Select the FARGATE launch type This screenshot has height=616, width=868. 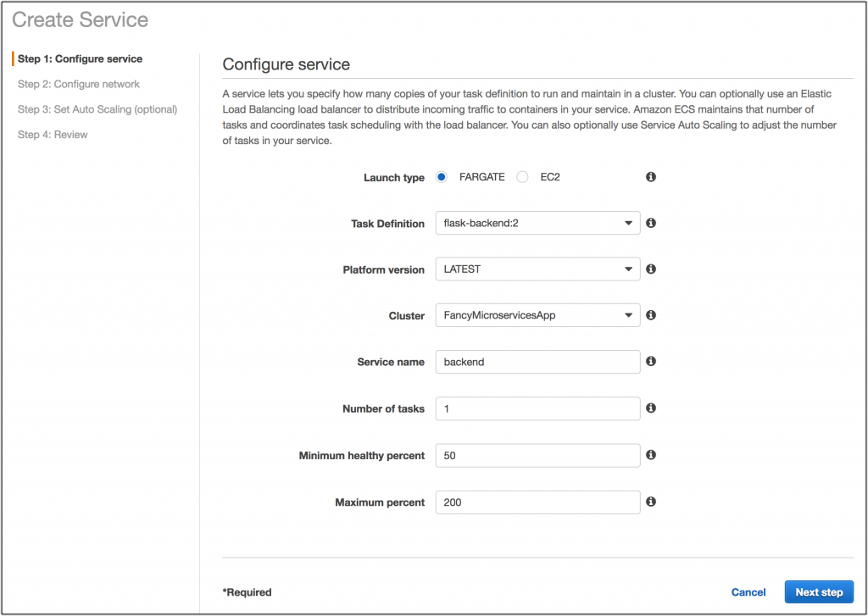point(442,177)
